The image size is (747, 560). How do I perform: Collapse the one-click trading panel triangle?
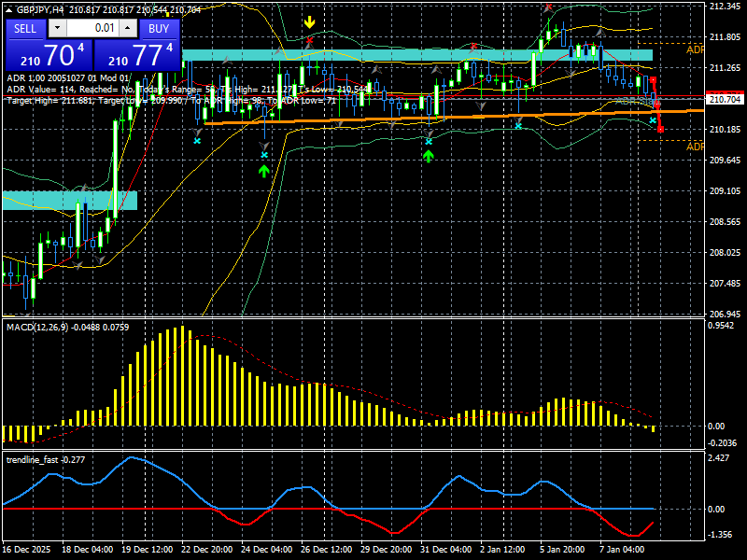(x=10, y=10)
